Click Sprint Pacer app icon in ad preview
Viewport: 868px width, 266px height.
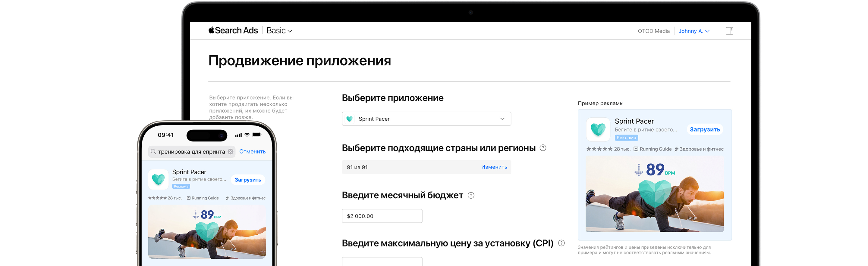pos(598,129)
